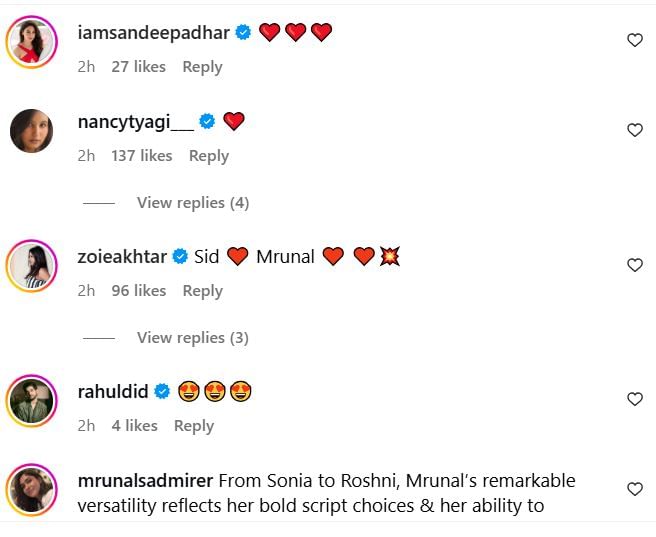
Task: Reply to rahuldid's comment
Action: coord(194,426)
